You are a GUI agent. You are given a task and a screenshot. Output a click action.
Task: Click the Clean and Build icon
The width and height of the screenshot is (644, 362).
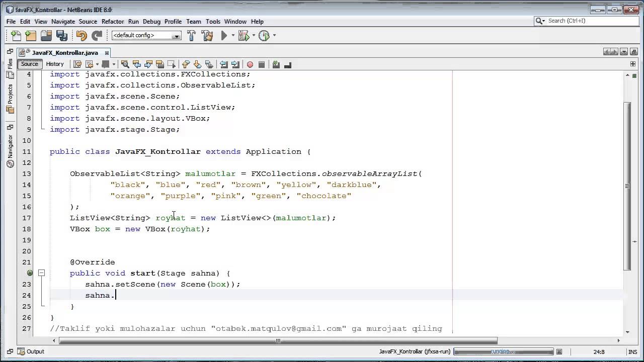tap(207, 35)
